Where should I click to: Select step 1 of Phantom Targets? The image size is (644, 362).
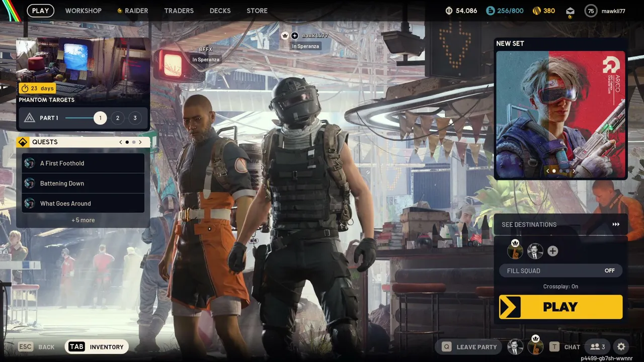pyautogui.click(x=100, y=118)
